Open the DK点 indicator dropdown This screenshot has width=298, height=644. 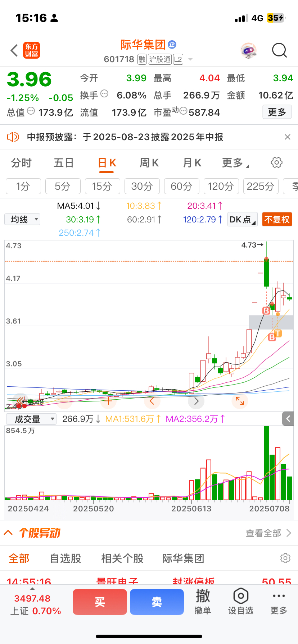tap(243, 219)
